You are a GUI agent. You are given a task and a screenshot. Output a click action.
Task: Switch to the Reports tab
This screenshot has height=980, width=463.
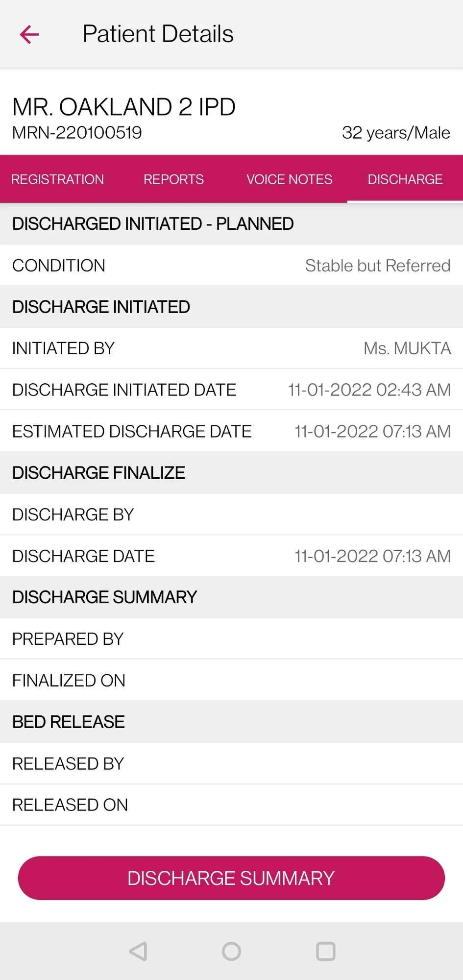(x=173, y=179)
